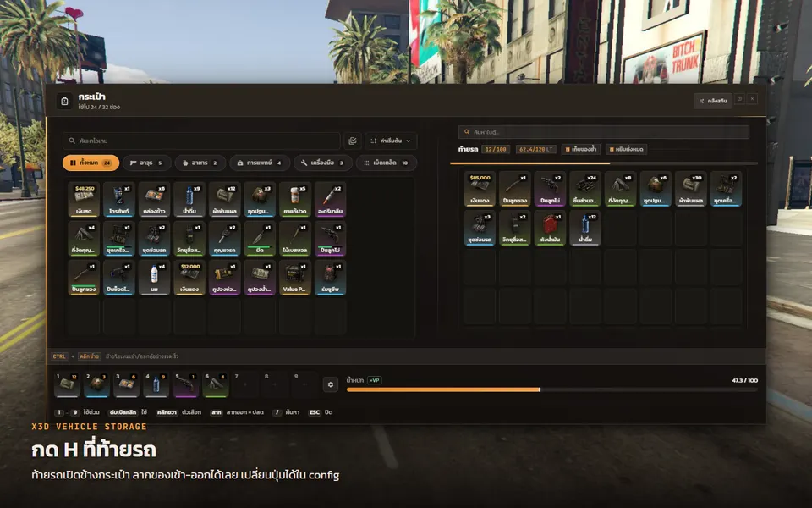Viewport: 812px width, 508px height.
Task: Select the ยาแก้ปวด painkiller bottle
Action: [x=295, y=199]
